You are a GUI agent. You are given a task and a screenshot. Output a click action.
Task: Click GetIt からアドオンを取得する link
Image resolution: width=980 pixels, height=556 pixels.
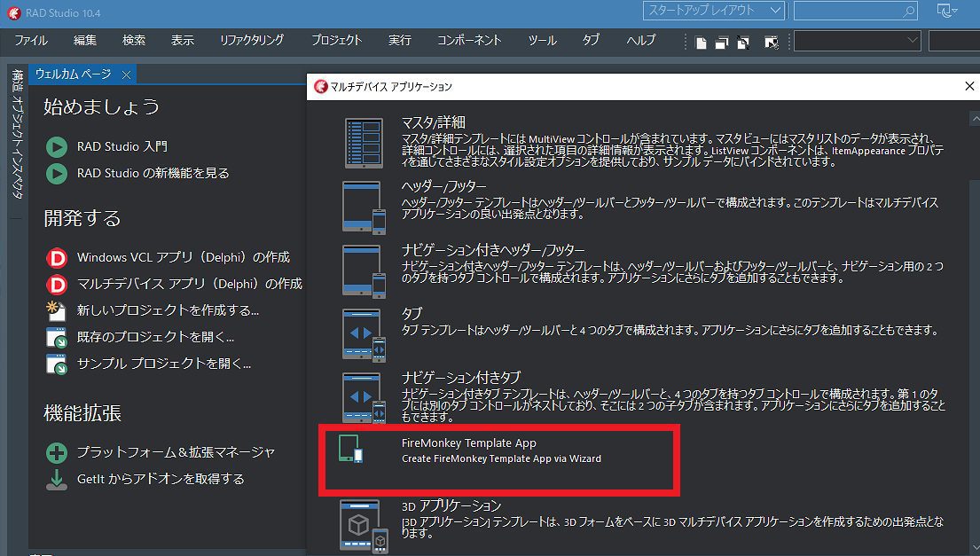[x=161, y=479]
